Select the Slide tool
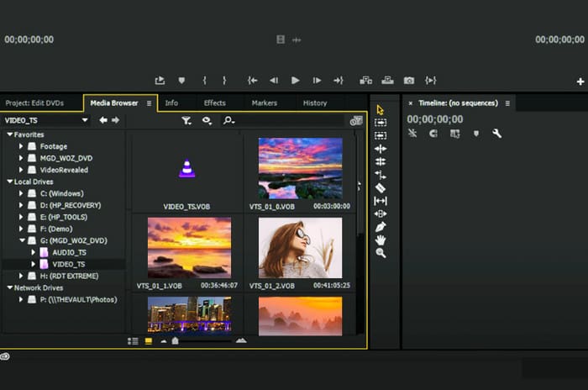Image resolution: width=588 pixels, height=390 pixels. (x=381, y=214)
